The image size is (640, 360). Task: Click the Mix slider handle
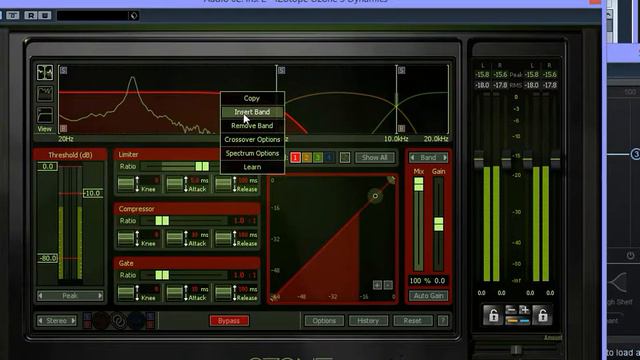click(418, 184)
